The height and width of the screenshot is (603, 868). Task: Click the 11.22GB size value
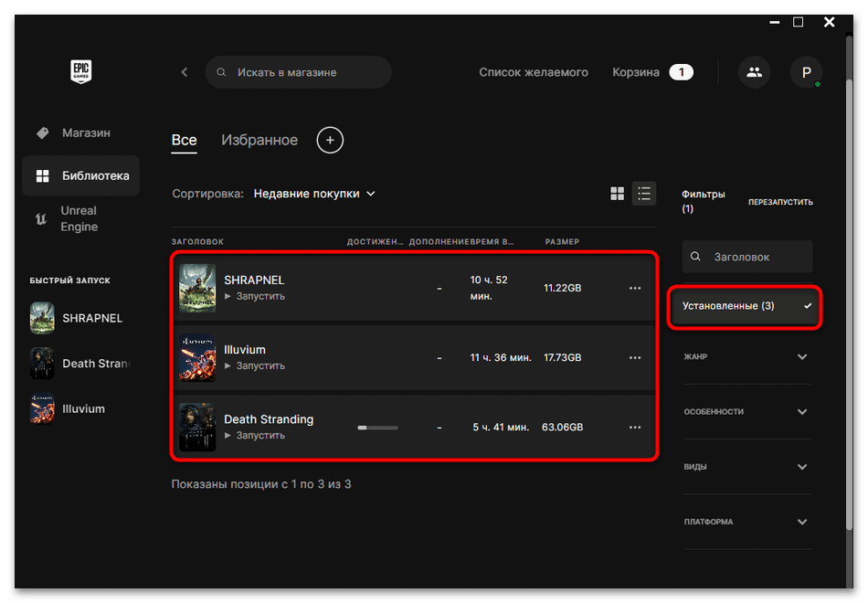[x=563, y=288]
